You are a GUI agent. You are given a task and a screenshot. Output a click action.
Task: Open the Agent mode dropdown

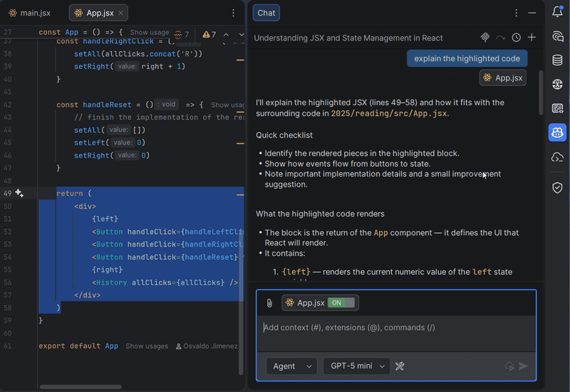291,366
